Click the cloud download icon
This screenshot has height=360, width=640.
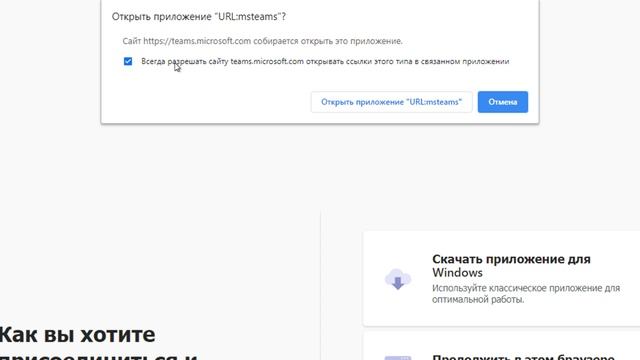[x=398, y=279]
